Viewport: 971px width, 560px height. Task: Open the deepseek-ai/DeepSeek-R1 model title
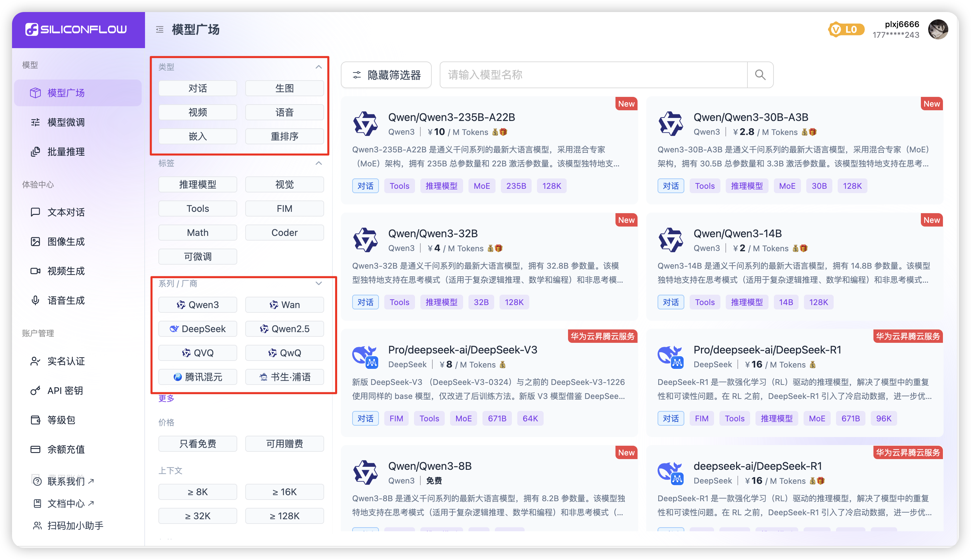point(757,466)
